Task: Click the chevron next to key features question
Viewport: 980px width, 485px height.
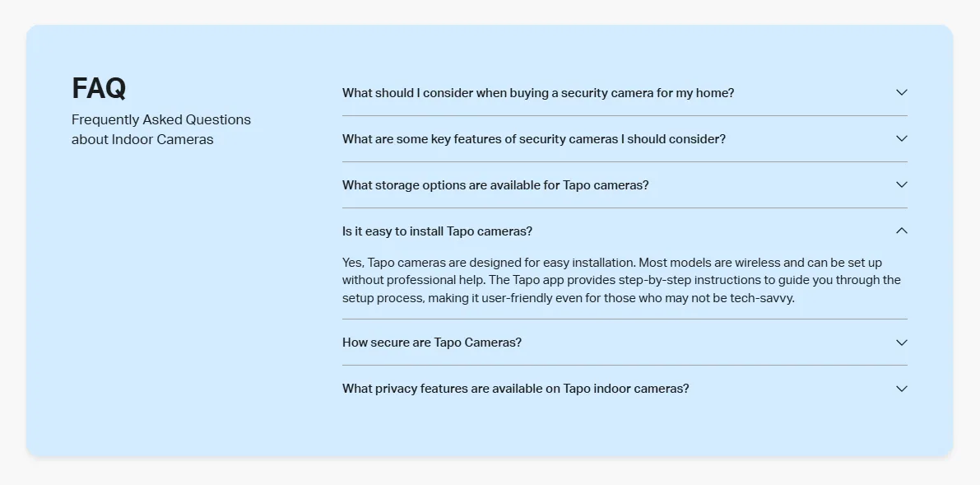Action: click(901, 139)
